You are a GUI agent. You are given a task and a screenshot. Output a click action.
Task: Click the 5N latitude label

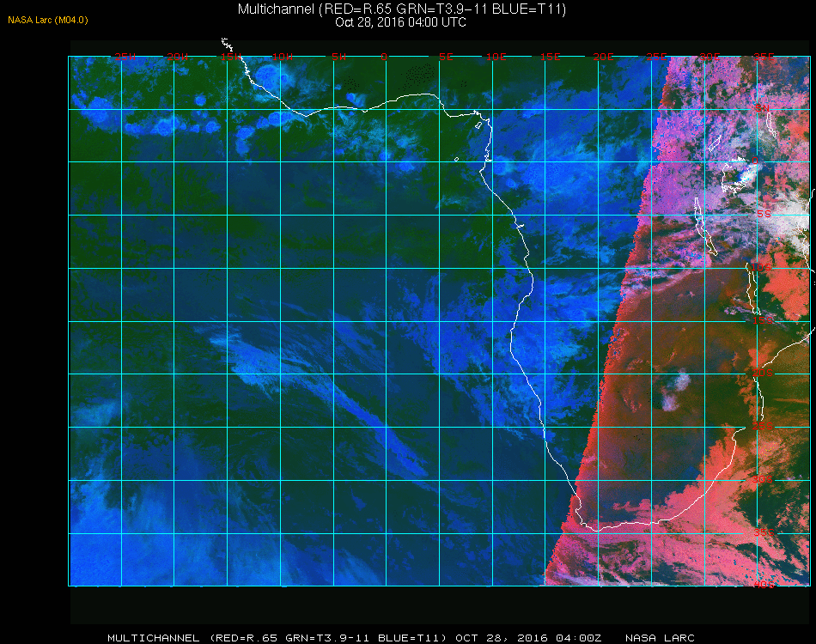(763, 107)
